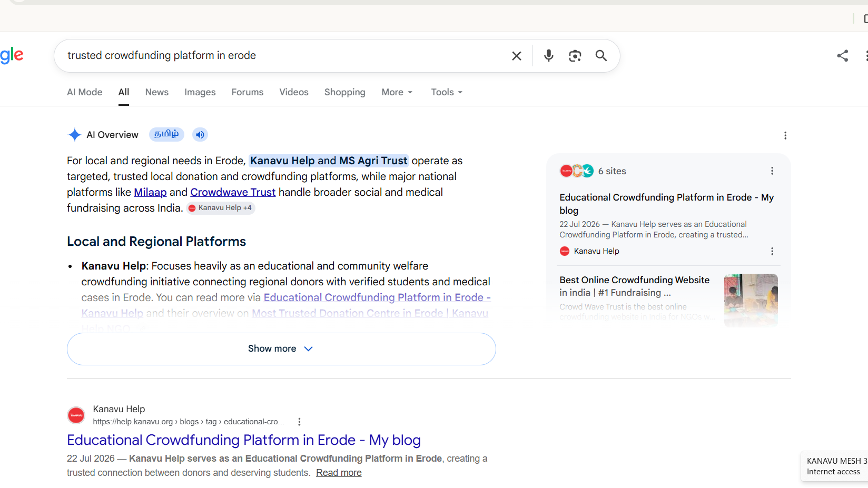The width and height of the screenshot is (868, 488).
Task: Click the Kanavu Help label in sidebar card
Action: coord(596,251)
